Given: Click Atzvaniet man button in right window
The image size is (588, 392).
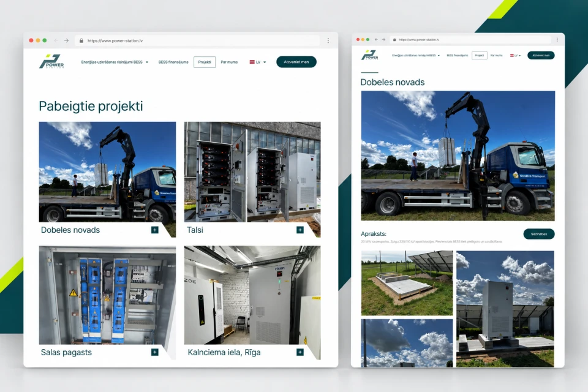Looking at the screenshot, I should click(x=541, y=55).
